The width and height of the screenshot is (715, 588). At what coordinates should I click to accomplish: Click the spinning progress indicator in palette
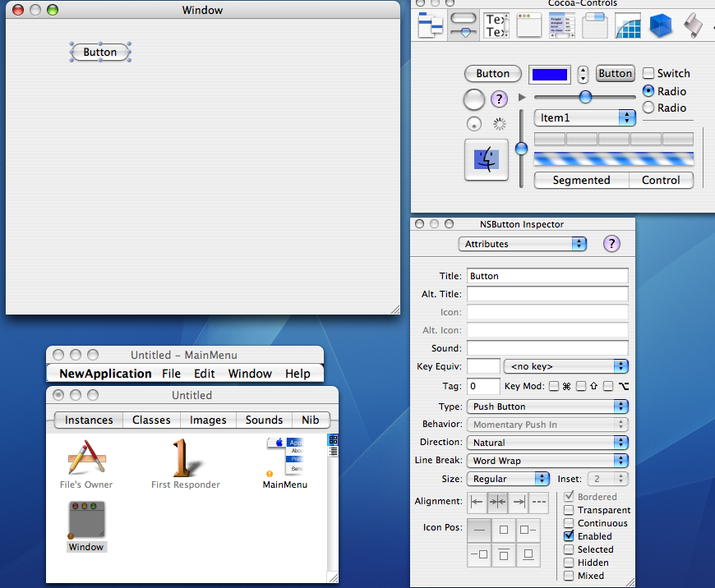pyautogui.click(x=500, y=124)
